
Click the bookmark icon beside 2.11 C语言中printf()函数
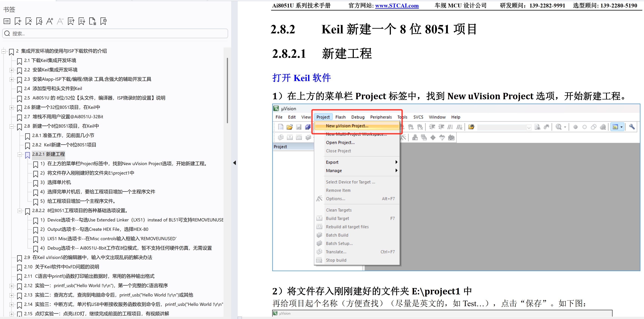coord(19,277)
